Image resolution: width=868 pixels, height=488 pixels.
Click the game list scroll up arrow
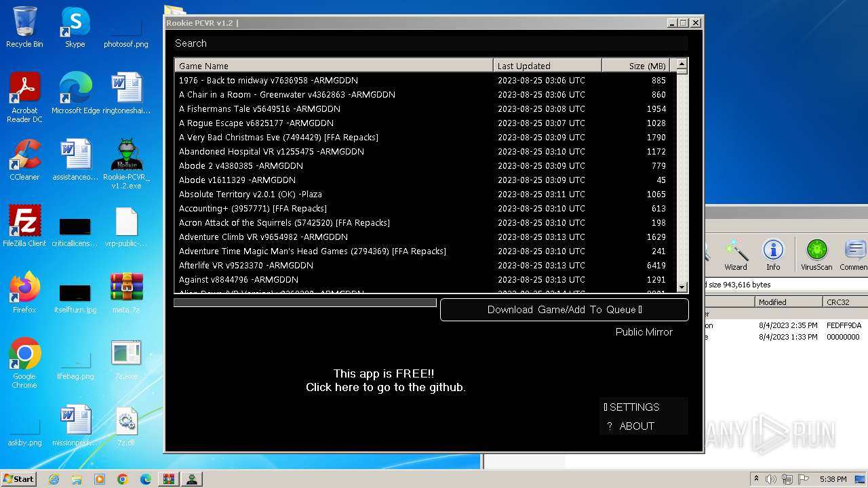click(x=682, y=65)
